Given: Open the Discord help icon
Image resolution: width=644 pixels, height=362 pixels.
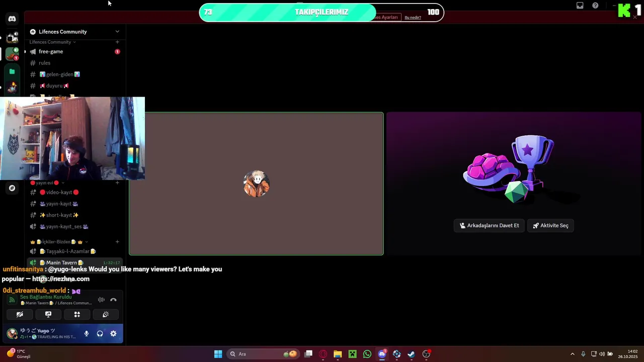Looking at the screenshot, I should (595, 6).
